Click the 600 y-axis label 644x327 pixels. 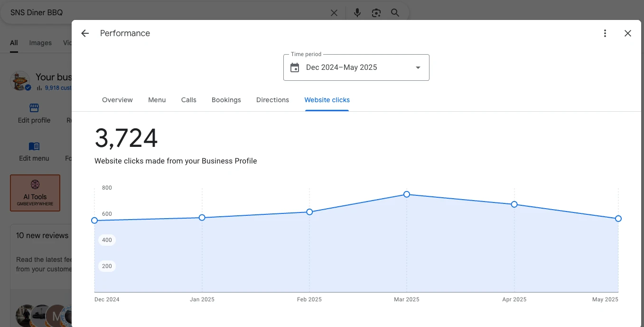pos(107,214)
